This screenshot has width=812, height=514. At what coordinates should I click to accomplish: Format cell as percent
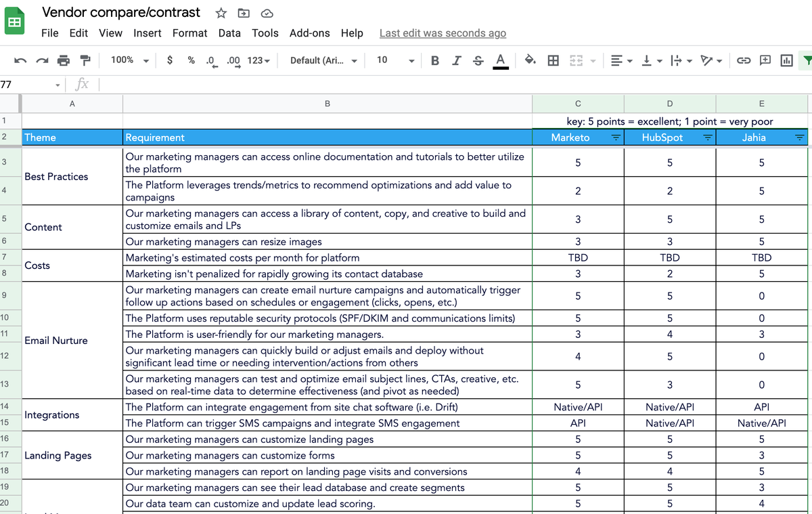pos(191,60)
